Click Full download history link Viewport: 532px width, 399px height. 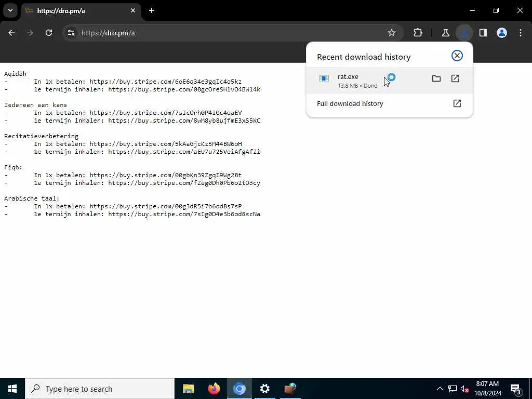click(350, 103)
